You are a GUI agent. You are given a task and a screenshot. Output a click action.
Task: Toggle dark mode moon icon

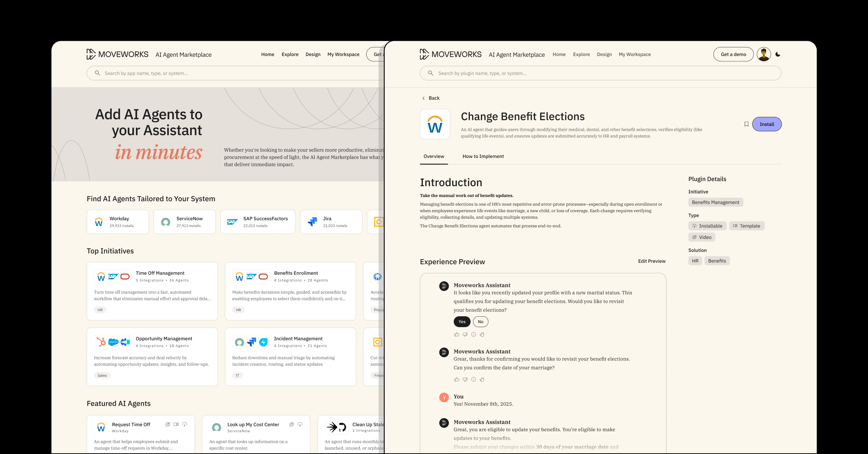click(778, 54)
